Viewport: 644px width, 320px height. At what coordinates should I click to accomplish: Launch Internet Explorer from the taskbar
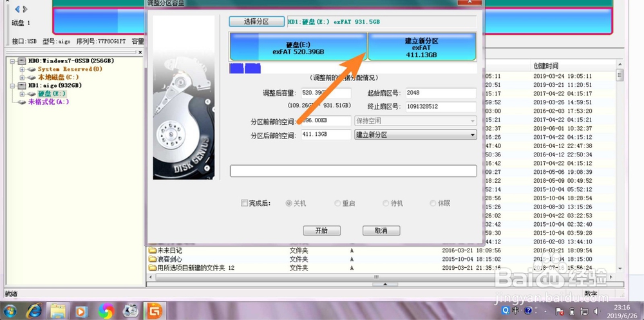pos(33,311)
